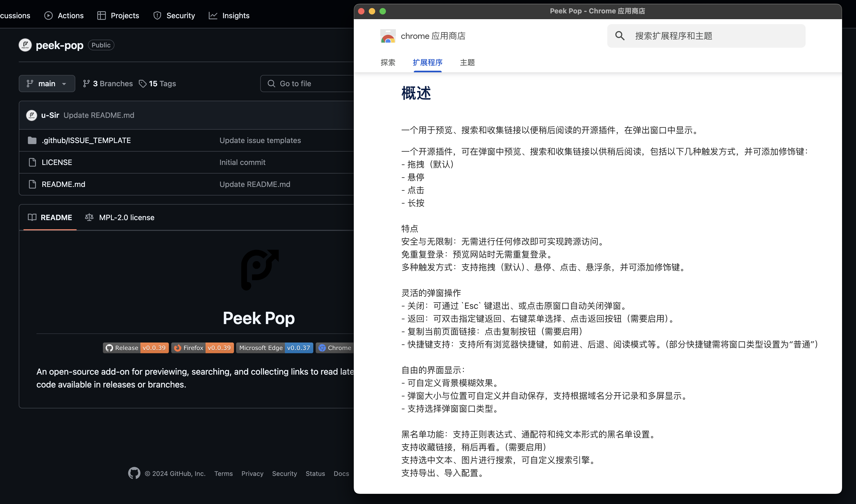
Task: Click the Chrome Web Store logo icon
Action: click(x=388, y=36)
